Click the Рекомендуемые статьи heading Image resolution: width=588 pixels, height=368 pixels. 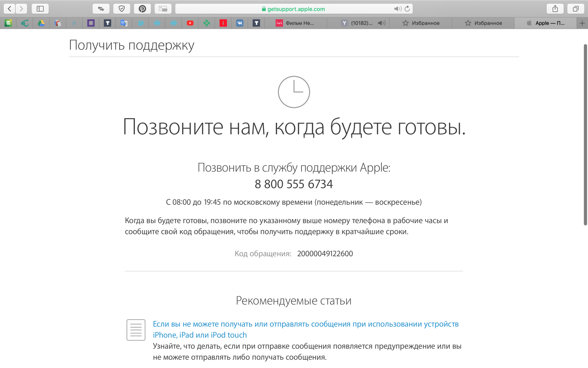tap(293, 301)
